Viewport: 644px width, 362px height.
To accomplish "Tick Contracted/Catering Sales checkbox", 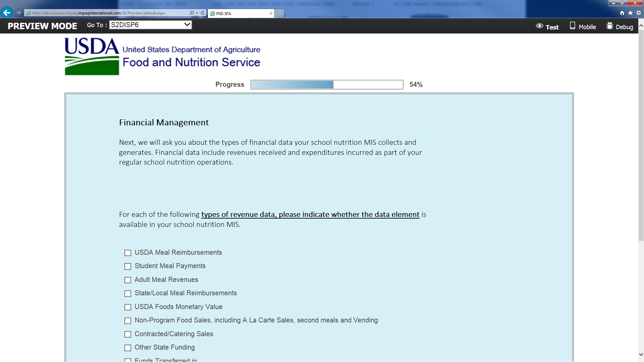I will 128,334.
